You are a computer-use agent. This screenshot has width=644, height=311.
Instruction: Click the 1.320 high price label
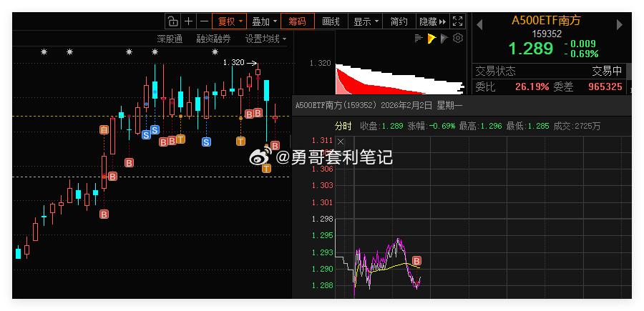click(233, 63)
